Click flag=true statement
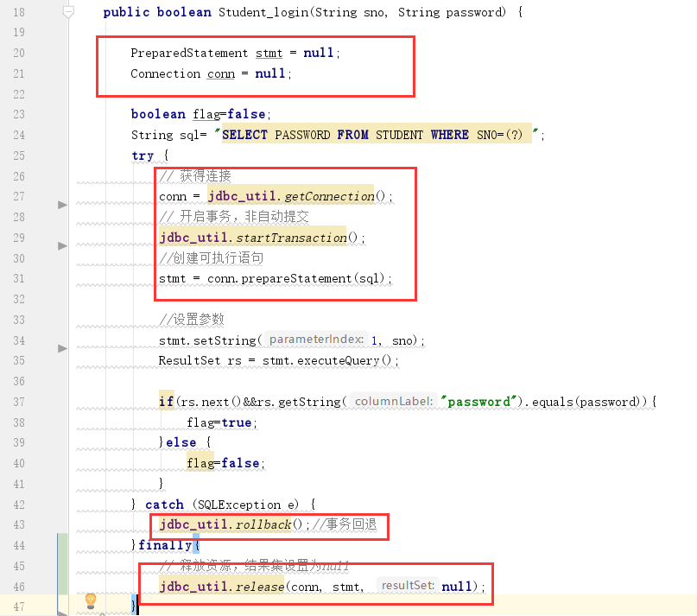Screen dimensions: 697x616 tap(221, 423)
